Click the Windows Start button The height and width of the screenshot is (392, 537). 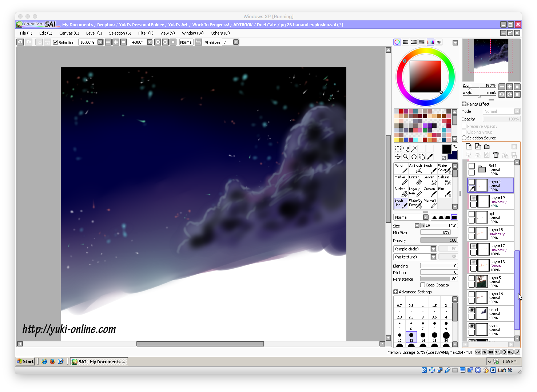click(x=25, y=361)
